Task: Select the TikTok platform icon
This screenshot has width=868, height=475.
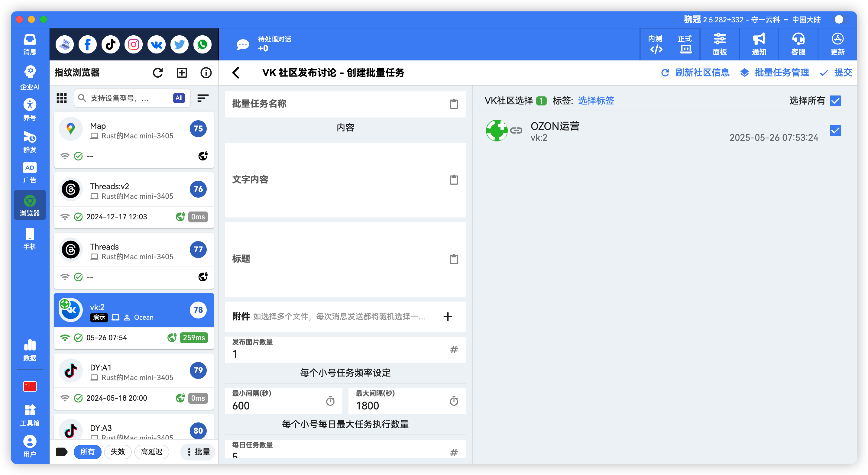Action: pos(111,44)
